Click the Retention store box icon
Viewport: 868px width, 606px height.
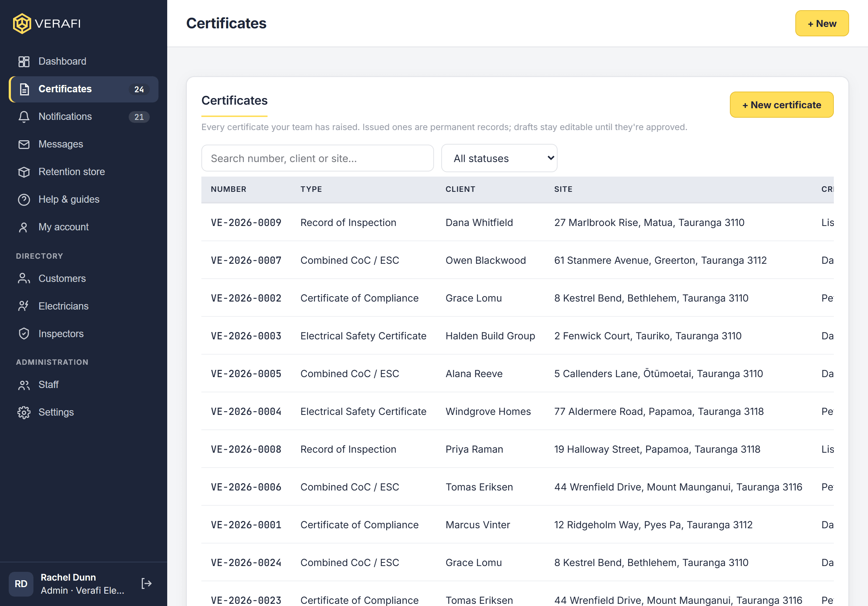pos(24,172)
